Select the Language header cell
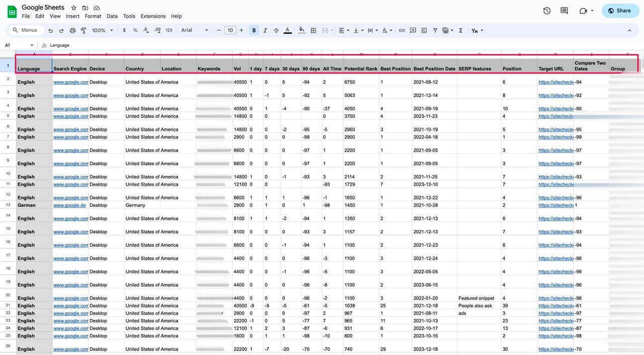 tap(34, 65)
